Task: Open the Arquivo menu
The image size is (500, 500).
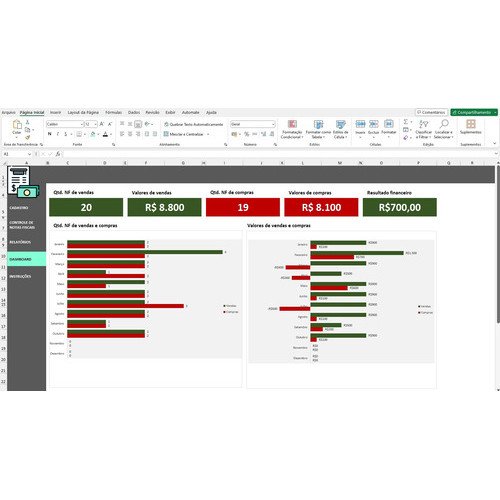Action: (x=8, y=113)
